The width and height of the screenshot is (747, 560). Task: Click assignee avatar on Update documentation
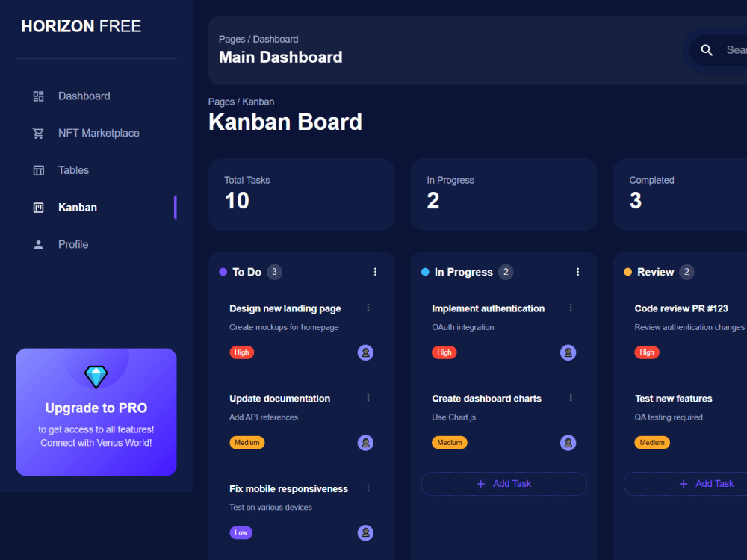[x=365, y=442]
